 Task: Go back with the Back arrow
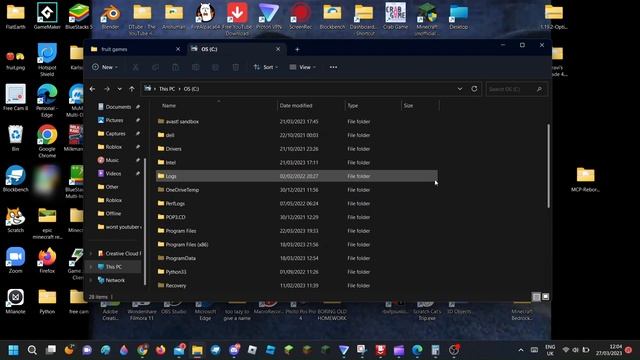[93, 89]
